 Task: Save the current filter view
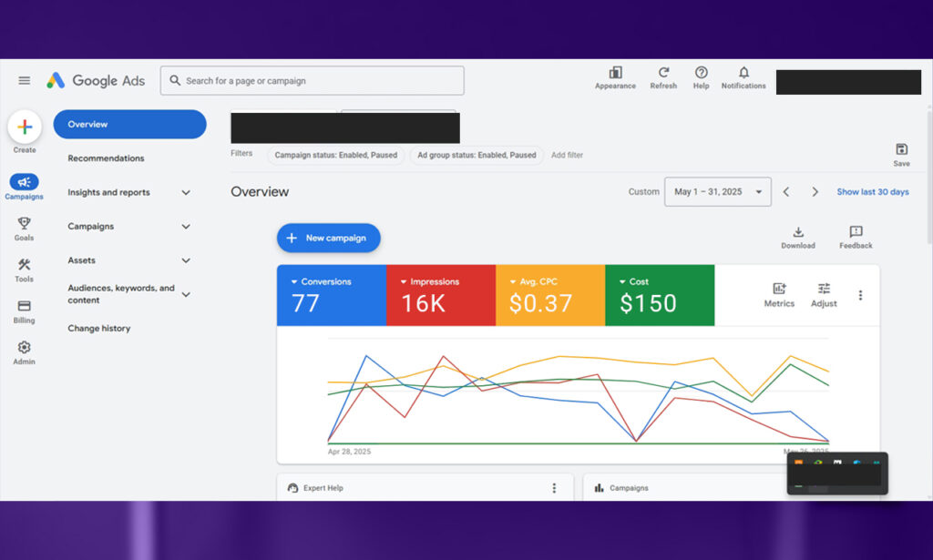901,155
